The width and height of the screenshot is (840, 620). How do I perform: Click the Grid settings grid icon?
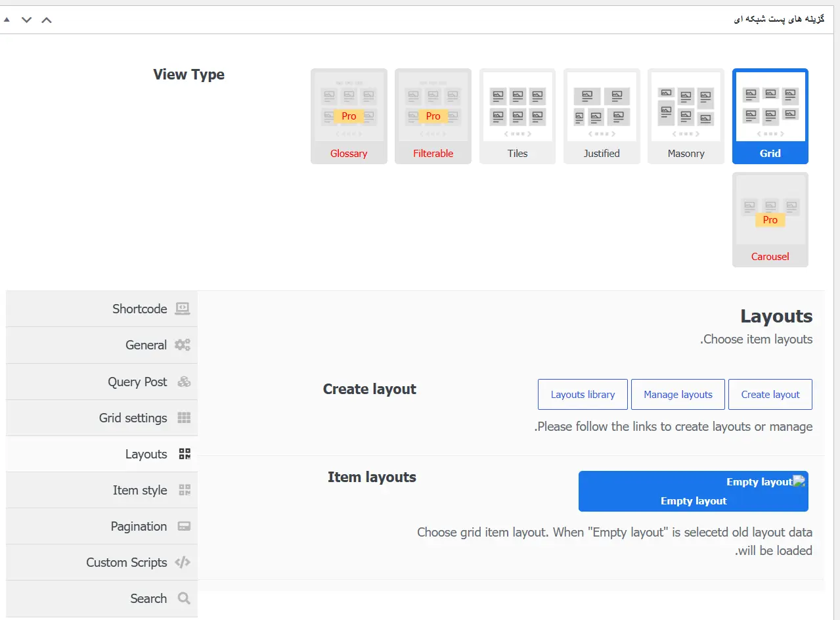184,418
